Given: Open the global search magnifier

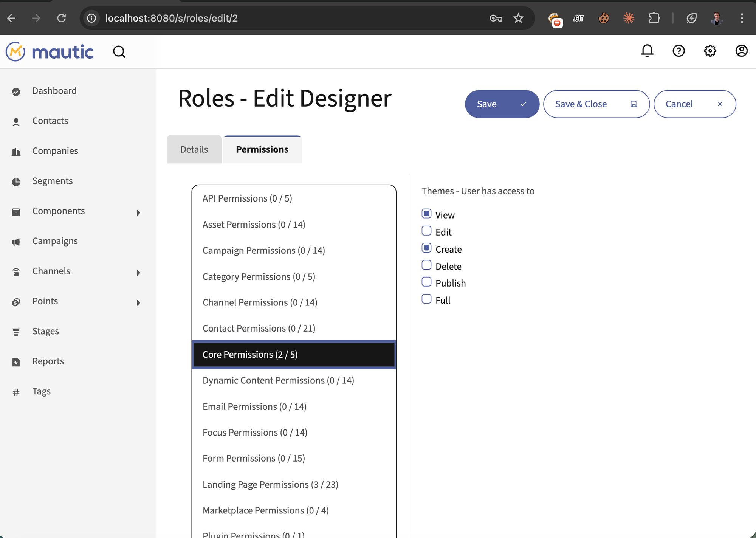Looking at the screenshot, I should [x=119, y=52].
